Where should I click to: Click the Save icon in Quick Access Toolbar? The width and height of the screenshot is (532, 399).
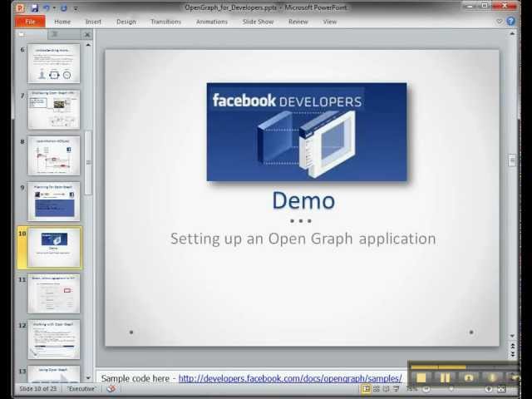35,7
